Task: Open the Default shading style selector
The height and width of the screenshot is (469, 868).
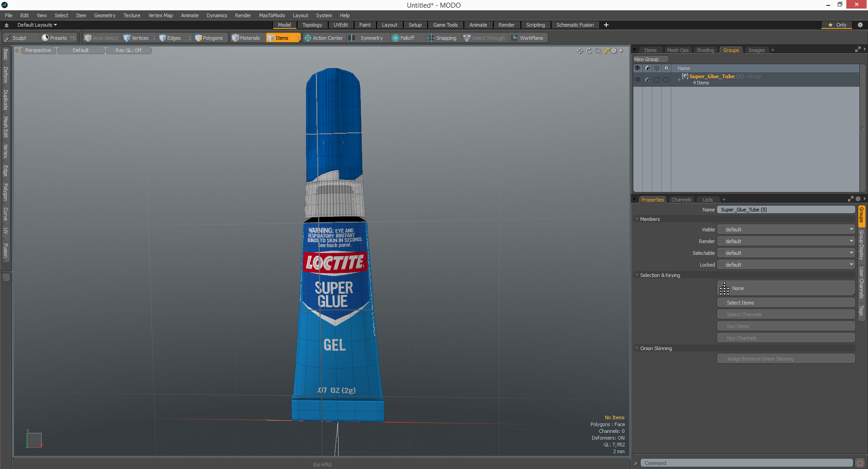Action: tap(81, 51)
